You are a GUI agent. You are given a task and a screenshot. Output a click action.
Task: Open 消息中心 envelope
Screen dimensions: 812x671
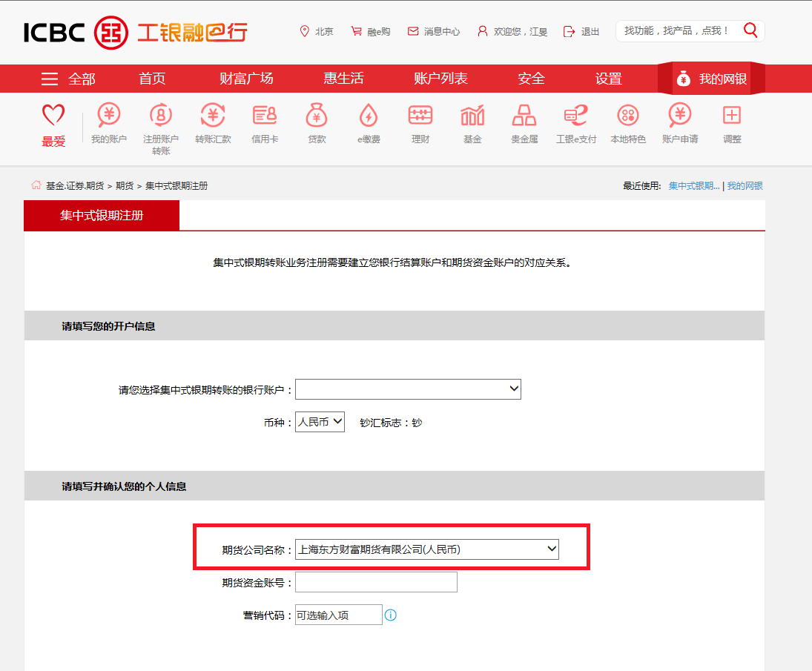[413, 31]
